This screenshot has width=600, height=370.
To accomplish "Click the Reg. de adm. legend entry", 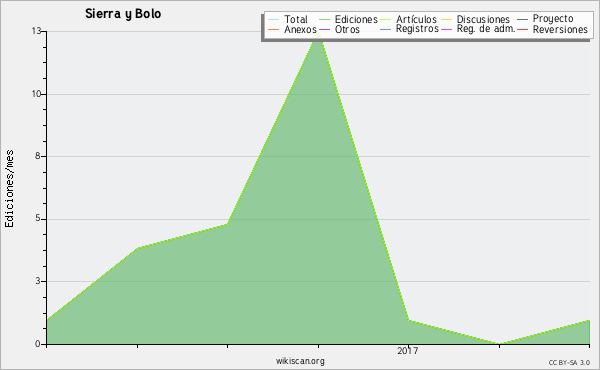I will point(478,29).
